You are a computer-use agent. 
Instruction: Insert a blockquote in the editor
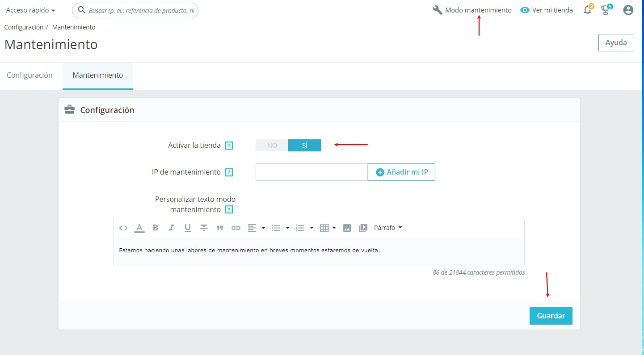[219, 228]
